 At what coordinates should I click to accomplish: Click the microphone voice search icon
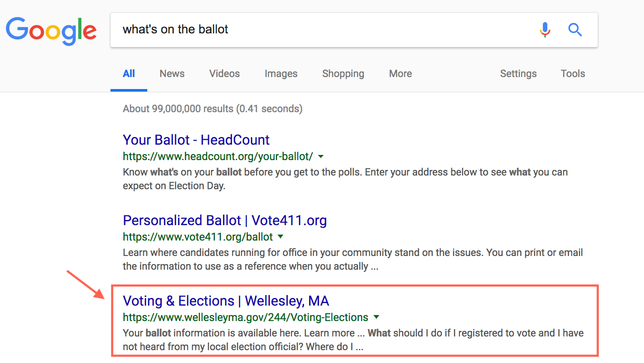point(545,30)
